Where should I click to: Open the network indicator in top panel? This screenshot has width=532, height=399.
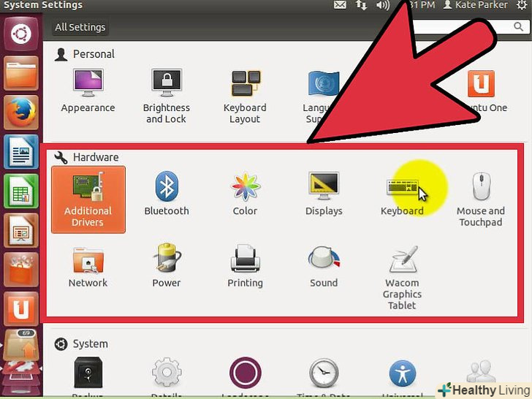click(x=361, y=5)
